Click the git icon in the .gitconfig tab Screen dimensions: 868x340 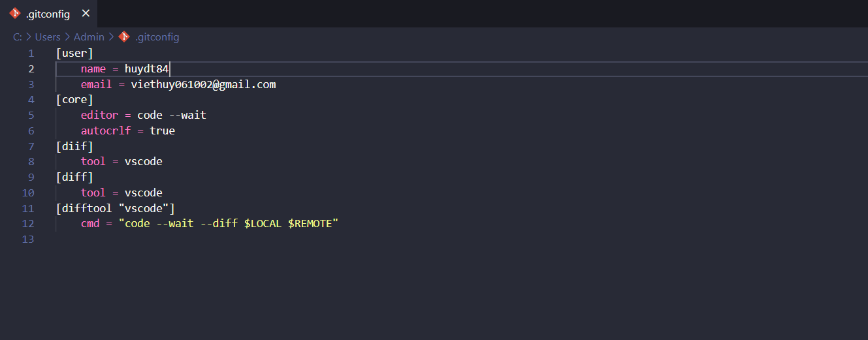tap(15, 14)
